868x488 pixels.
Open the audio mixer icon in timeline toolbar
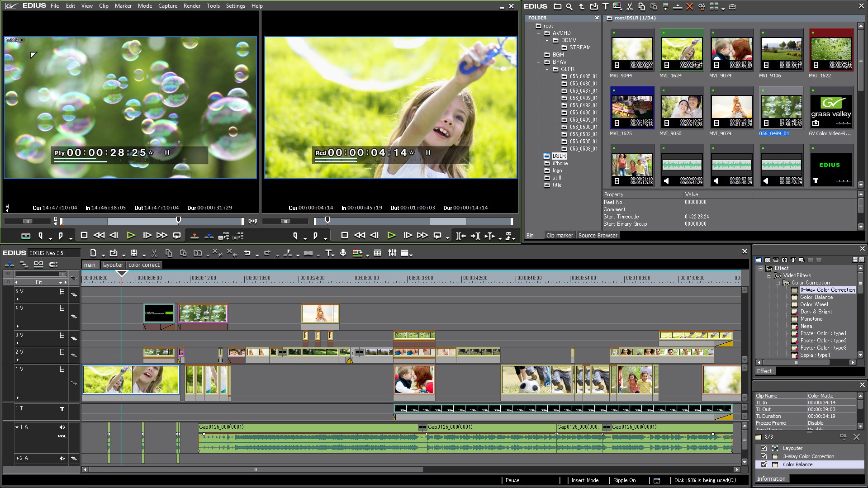click(392, 253)
